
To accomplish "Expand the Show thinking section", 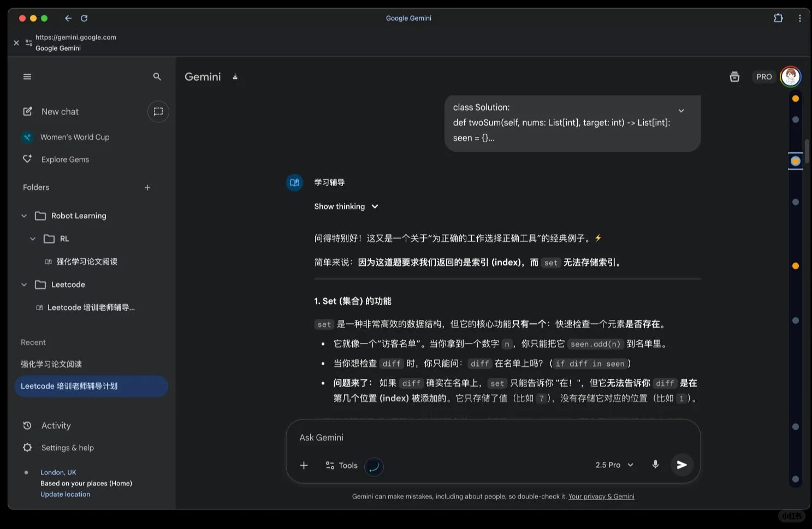I will coord(346,206).
